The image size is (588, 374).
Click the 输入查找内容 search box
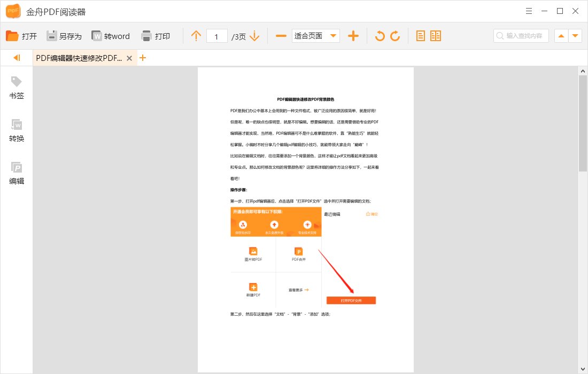coord(521,36)
